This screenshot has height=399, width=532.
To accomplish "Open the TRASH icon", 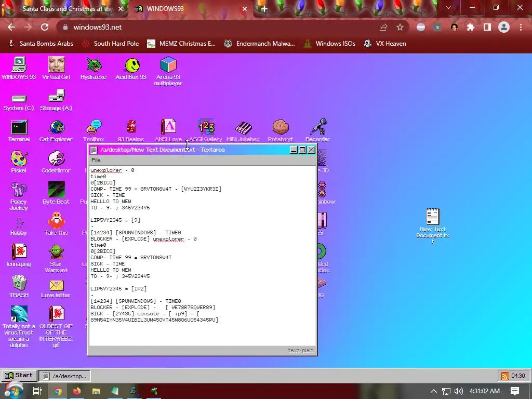I will coord(19,286).
